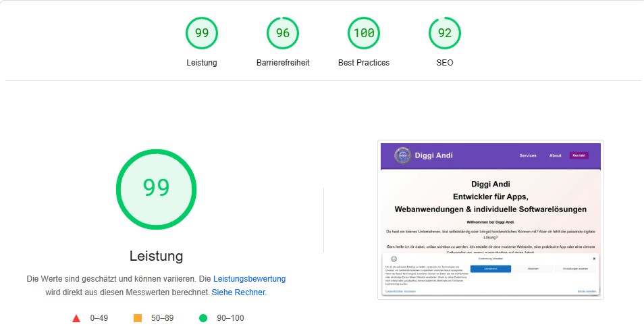Click the orange square 50–89 legend icon
This screenshot has height=333, width=644.
click(x=138, y=318)
